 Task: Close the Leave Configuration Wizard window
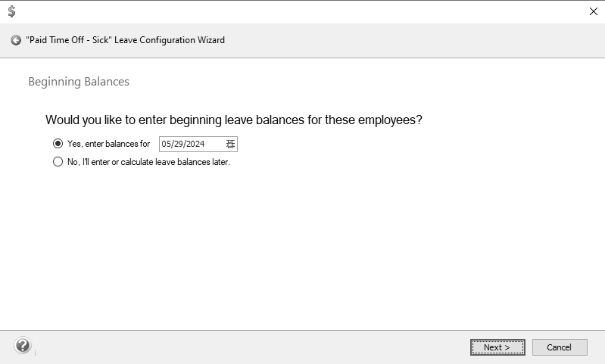tap(594, 11)
